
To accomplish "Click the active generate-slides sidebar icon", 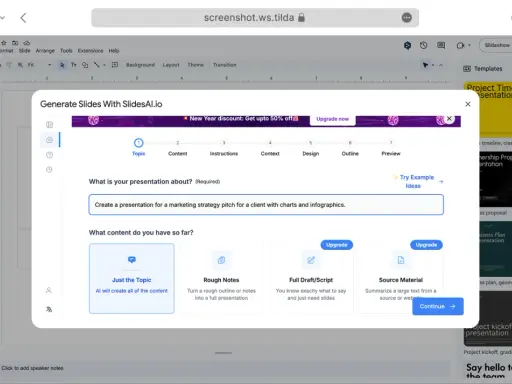I will point(49,140).
